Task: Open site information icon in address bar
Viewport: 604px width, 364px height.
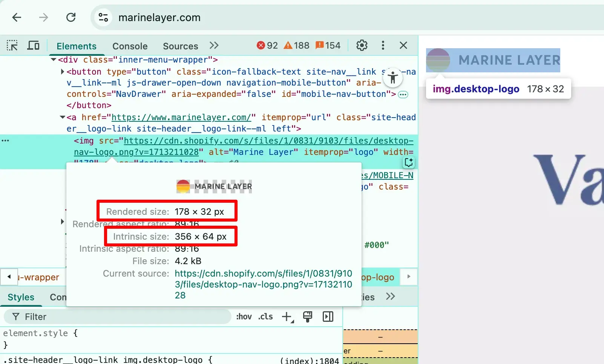Action: click(x=103, y=17)
